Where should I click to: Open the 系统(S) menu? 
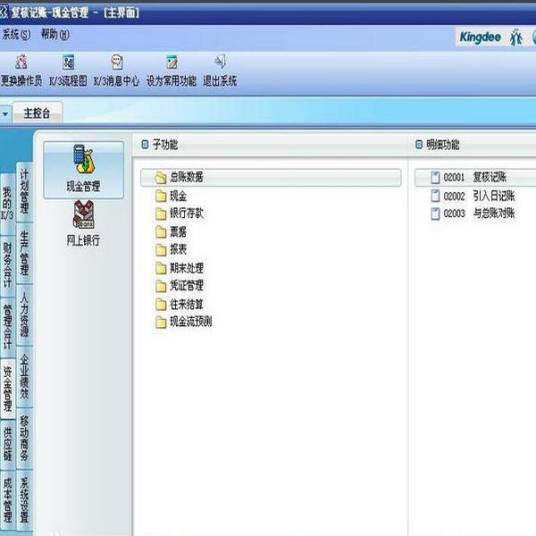[x=16, y=34]
